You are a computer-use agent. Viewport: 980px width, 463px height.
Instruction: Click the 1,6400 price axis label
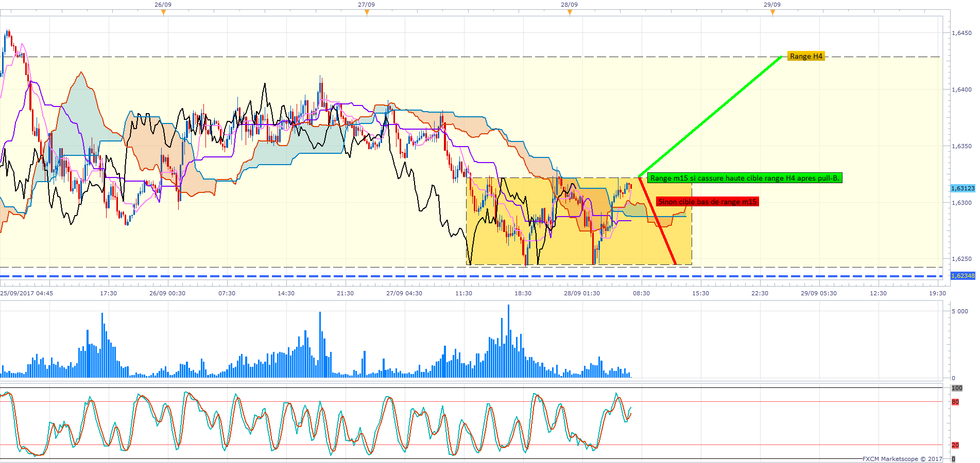961,90
